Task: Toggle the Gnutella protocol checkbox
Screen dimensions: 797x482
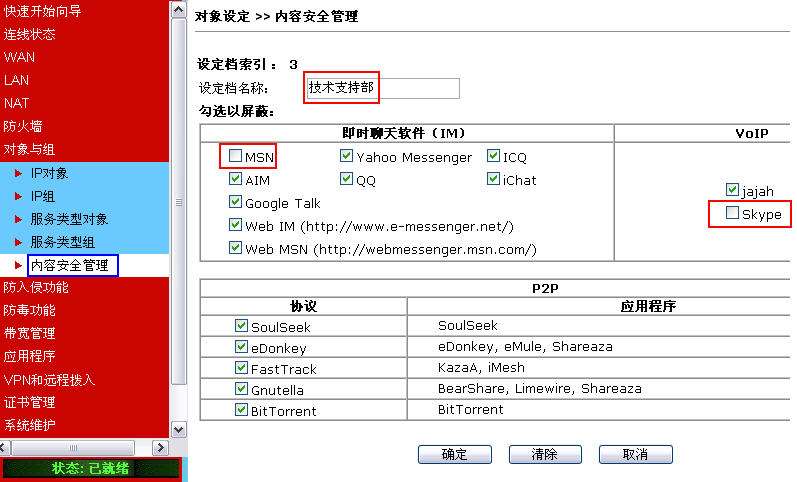Action: coord(241,389)
